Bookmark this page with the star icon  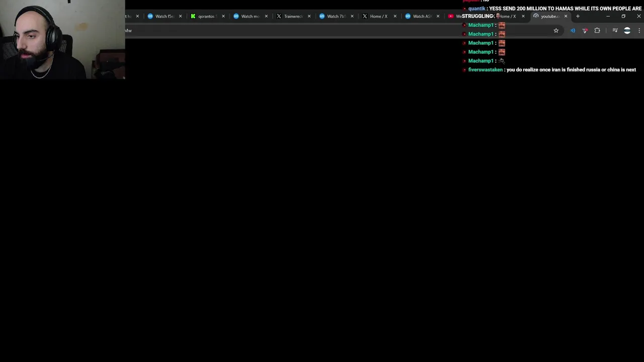click(556, 31)
